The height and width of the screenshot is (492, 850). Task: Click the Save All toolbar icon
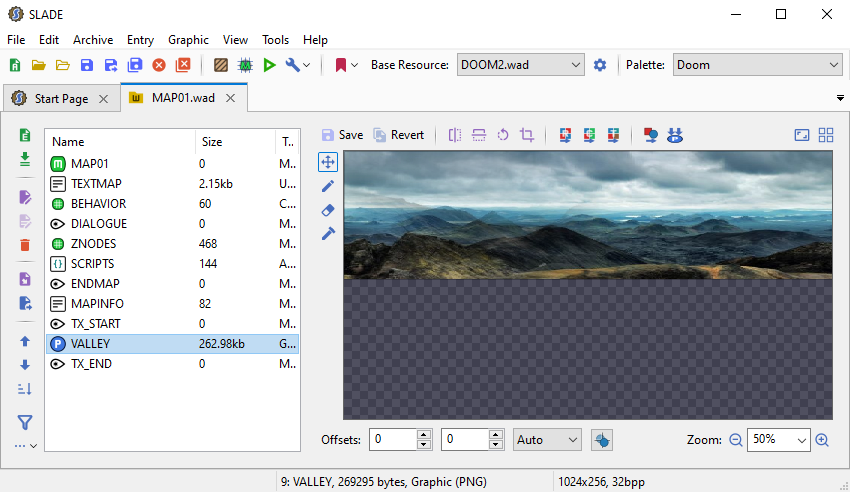point(135,65)
